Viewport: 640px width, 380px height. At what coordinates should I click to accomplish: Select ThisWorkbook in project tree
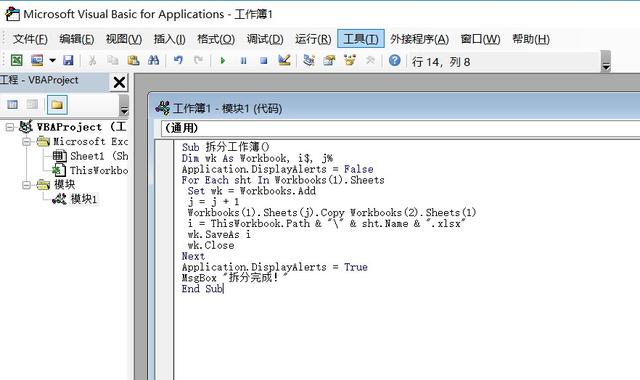(98, 170)
